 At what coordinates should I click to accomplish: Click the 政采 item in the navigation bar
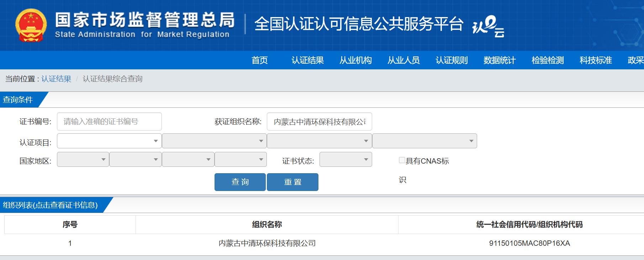click(635, 60)
